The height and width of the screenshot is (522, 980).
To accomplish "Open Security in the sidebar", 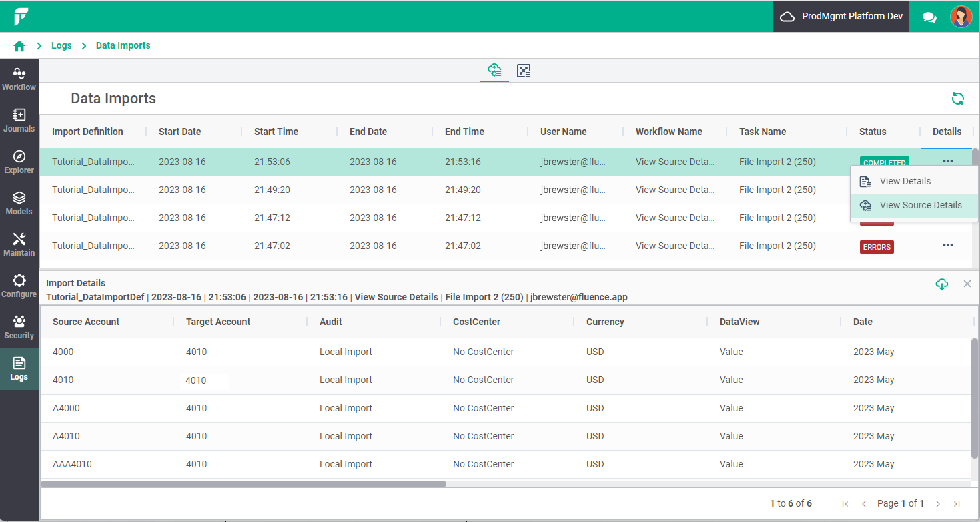I will click(x=19, y=328).
